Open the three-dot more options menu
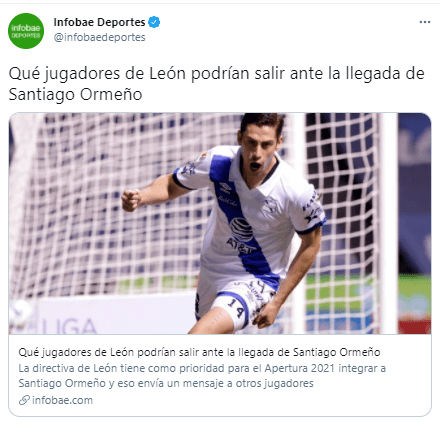Viewport: 440px width, 425px height. click(425, 22)
